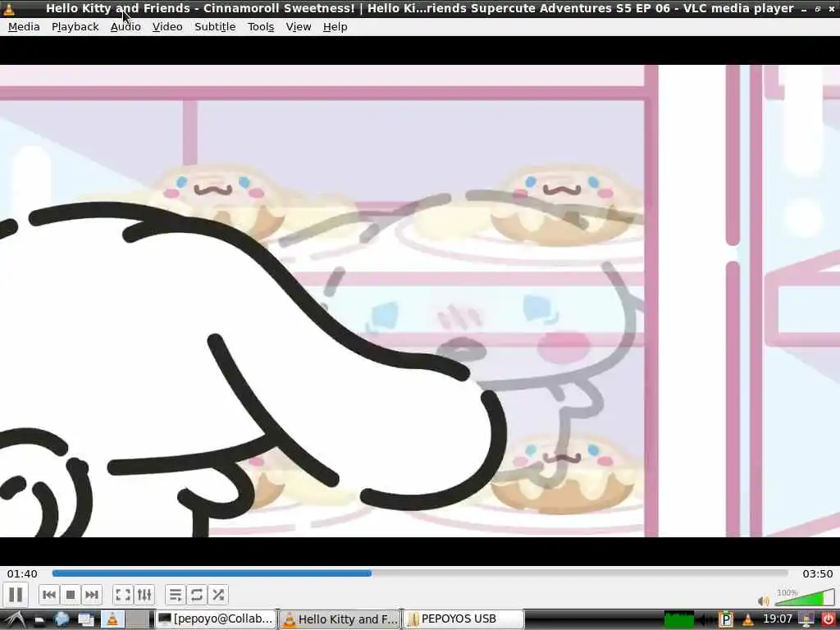Pause the video playback
The height and width of the screenshot is (630, 840).
(x=16, y=595)
